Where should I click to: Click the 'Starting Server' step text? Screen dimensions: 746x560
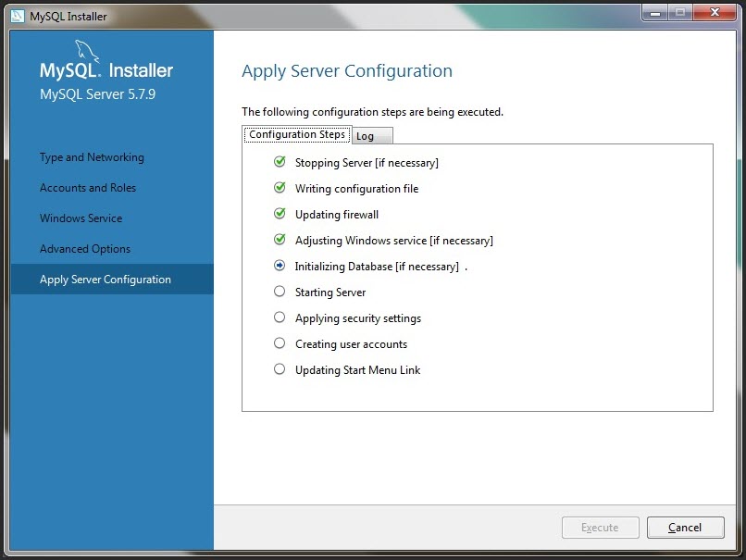click(x=330, y=292)
